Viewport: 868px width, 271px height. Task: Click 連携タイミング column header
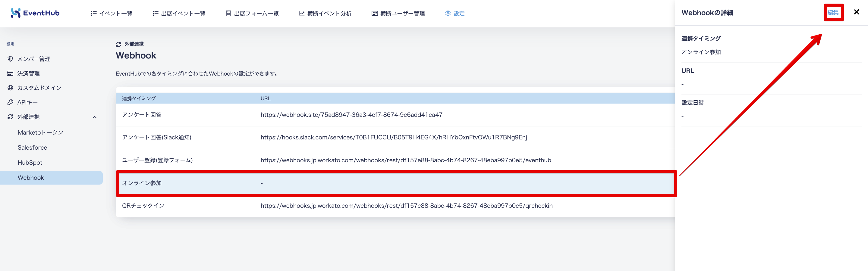139,98
